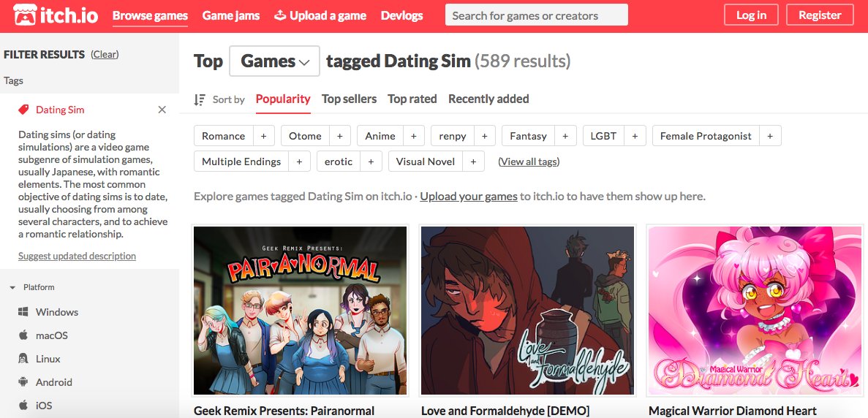The width and height of the screenshot is (868, 418).
Task: Open the Games category dropdown
Action: [274, 61]
